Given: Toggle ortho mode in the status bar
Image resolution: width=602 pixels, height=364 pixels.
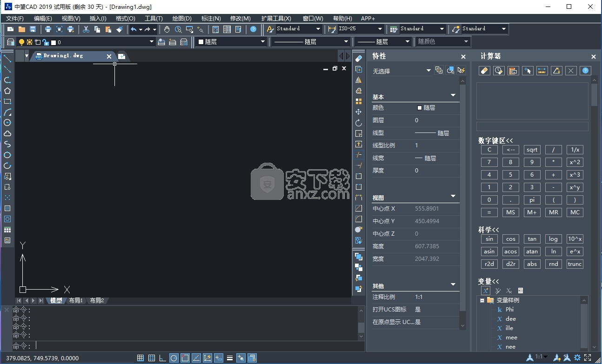Looking at the screenshot, I should pos(163,358).
